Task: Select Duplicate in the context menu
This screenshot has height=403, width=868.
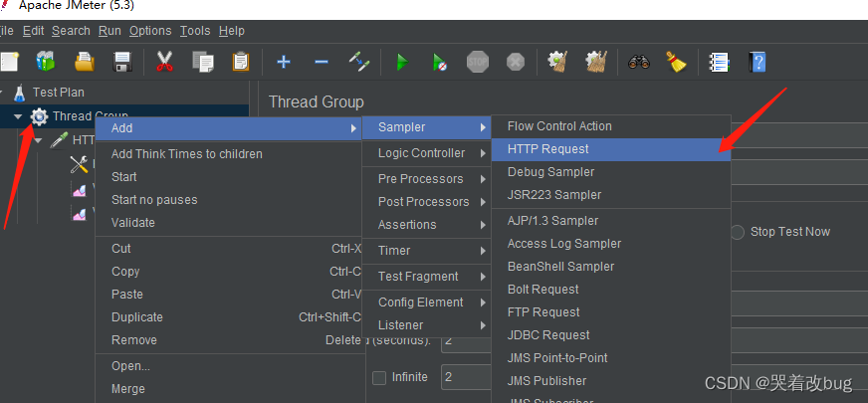Action: tap(229, 317)
